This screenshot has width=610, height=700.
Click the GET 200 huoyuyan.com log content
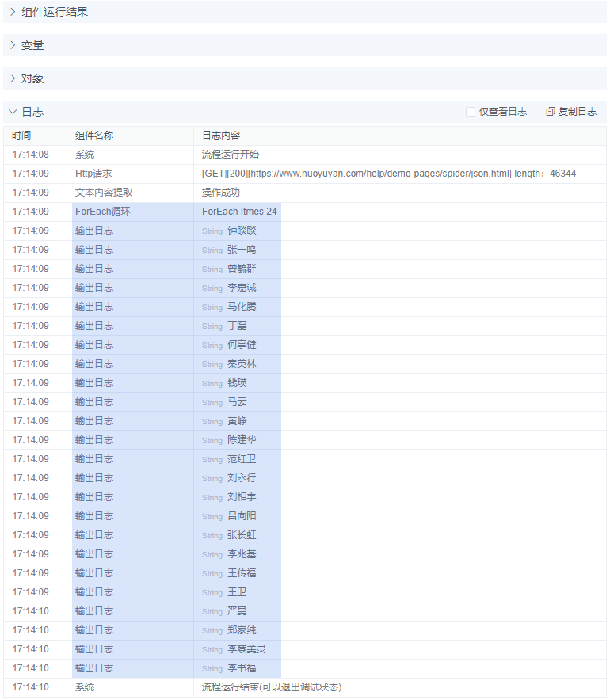pos(389,174)
